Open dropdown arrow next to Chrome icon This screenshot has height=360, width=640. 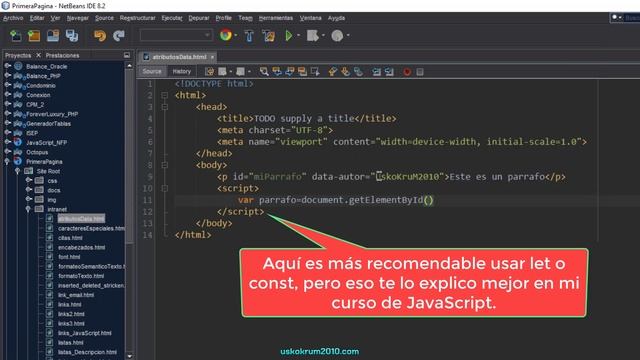coord(236,36)
